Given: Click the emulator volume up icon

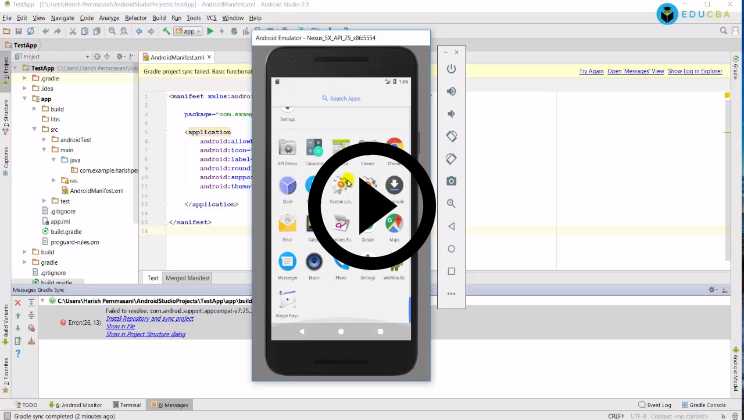Looking at the screenshot, I should 451,91.
